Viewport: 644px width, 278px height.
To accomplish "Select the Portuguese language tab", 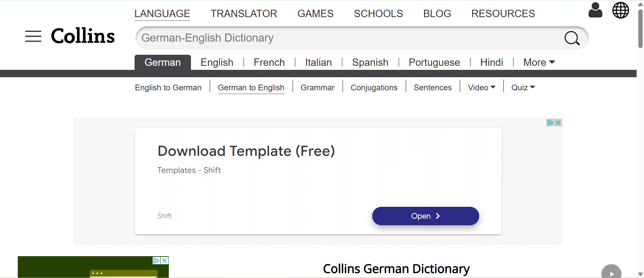I will point(434,62).
